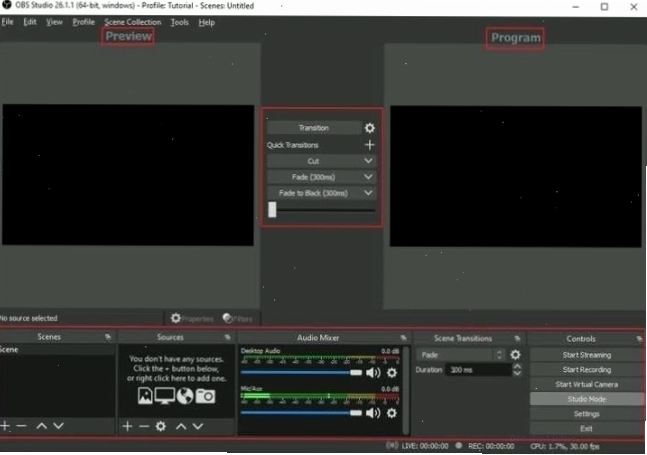
Task: Mute Mic/Aux speaker icon
Action: (373, 413)
